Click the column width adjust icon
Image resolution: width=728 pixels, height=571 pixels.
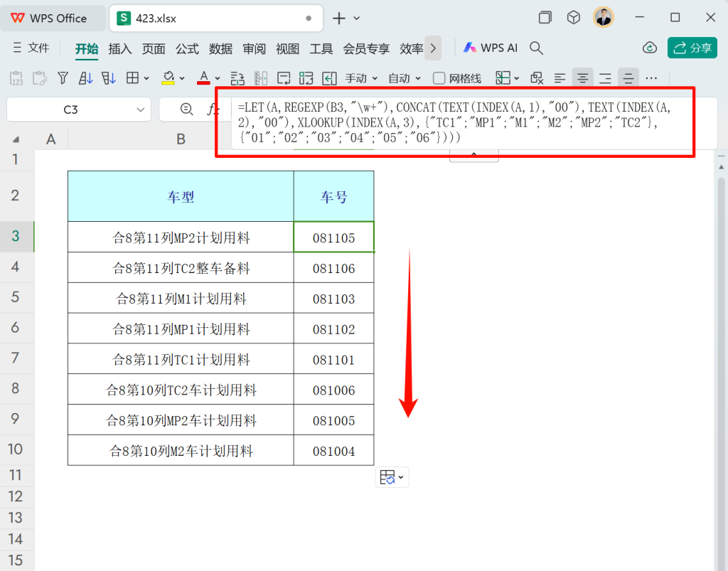(x=261, y=78)
